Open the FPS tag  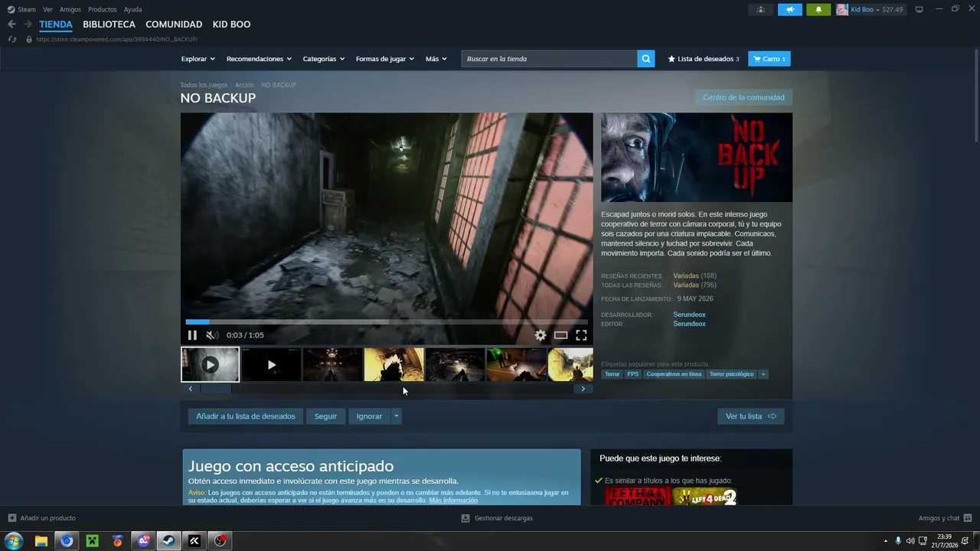[633, 374]
